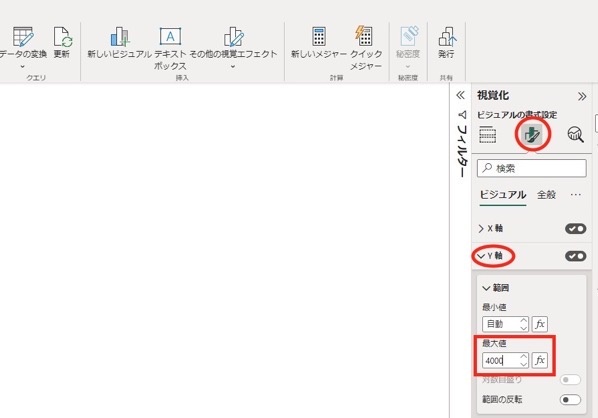Open fx conditional formatting for 最大値
The height and width of the screenshot is (418, 598).
[x=540, y=360]
